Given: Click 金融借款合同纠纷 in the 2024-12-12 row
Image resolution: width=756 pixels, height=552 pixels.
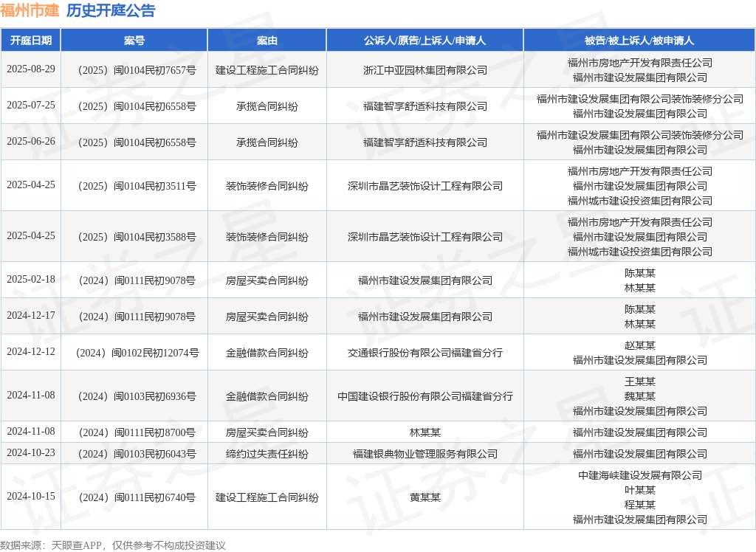Looking at the screenshot, I should [x=267, y=353].
